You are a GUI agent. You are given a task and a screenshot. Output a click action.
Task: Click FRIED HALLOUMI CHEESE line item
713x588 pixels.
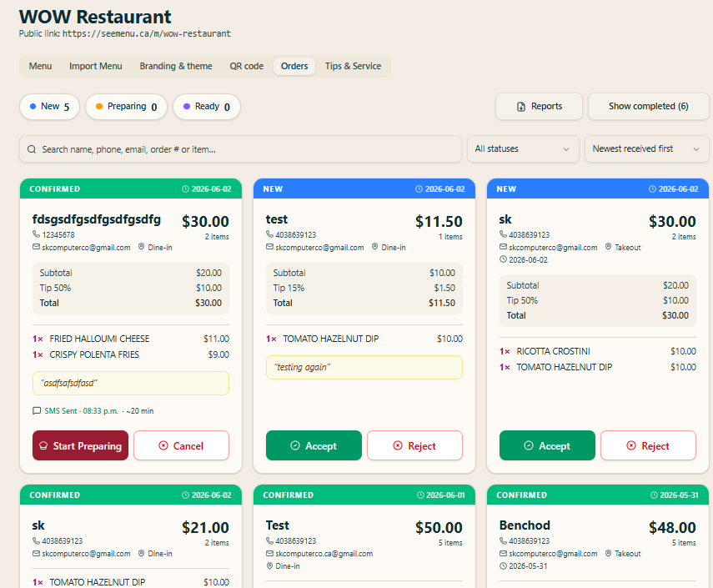(x=131, y=339)
